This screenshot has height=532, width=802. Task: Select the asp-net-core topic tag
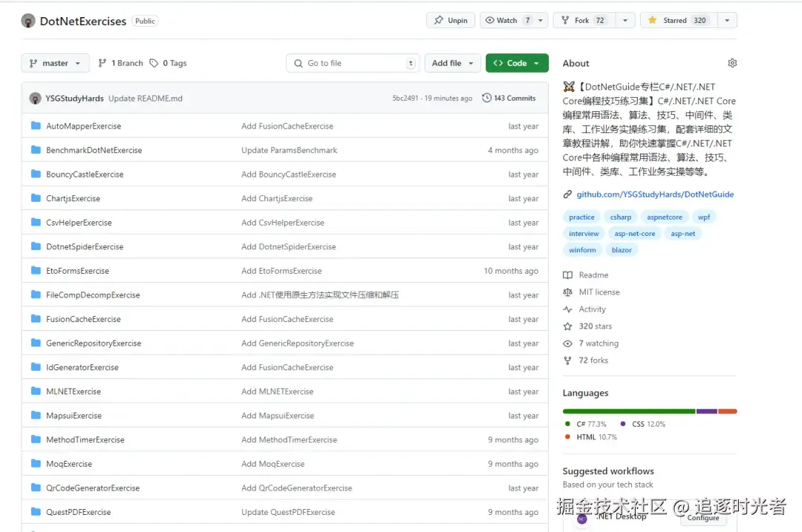[634, 234]
